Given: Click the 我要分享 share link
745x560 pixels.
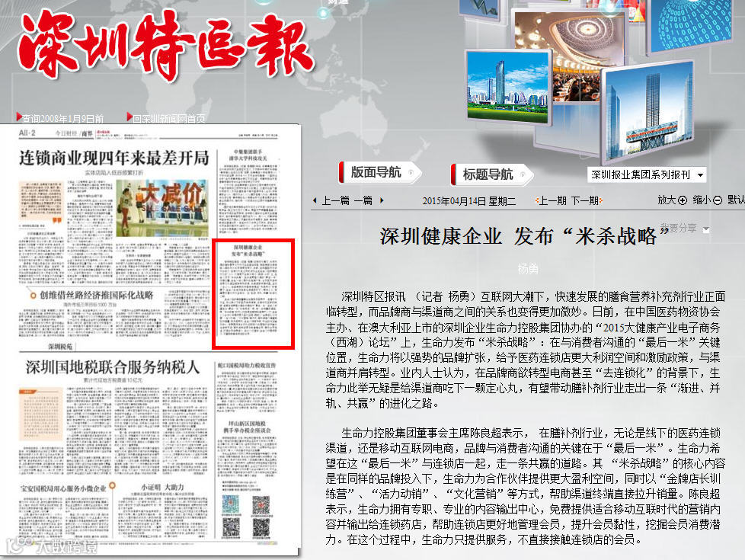Looking at the screenshot, I should tap(679, 228).
